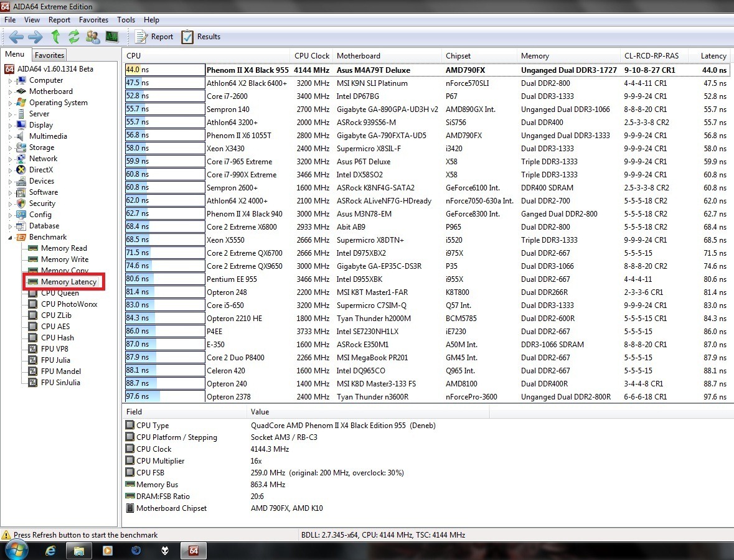The height and width of the screenshot is (560, 734).
Task: Click the CPU PhotoWorxx chip icon
Action: click(x=33, y=304)
